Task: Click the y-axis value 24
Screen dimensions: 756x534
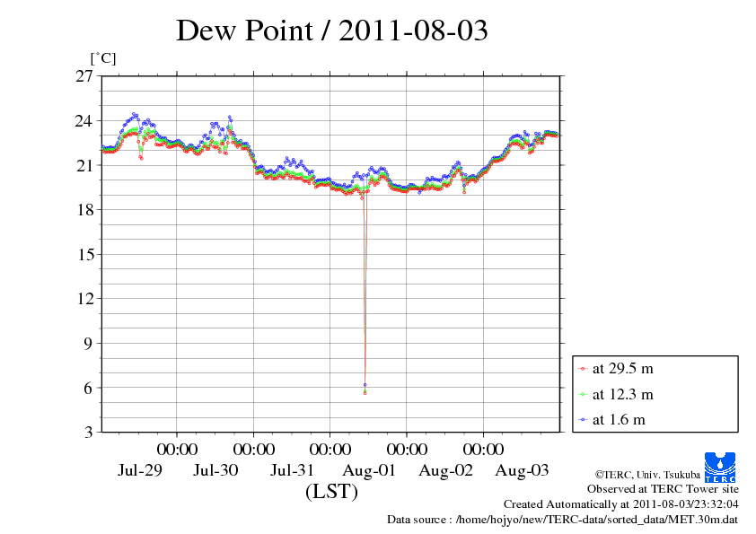Action: click(84, 120)
